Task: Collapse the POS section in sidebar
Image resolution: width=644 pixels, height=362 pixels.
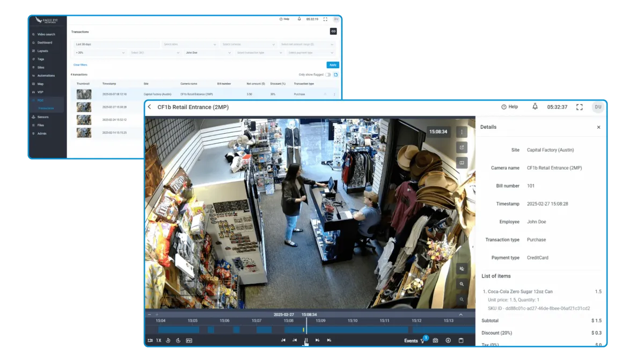Action: [x=47, y=100]
